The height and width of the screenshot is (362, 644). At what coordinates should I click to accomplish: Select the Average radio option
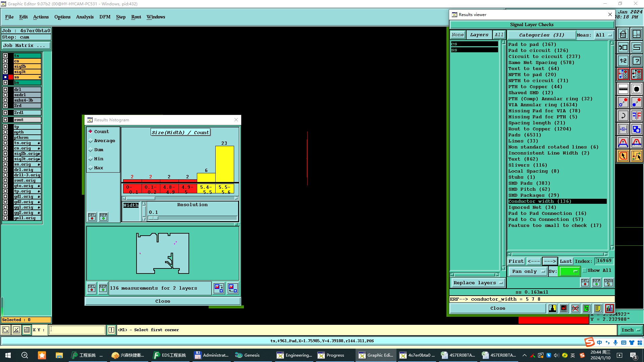pyautogui.click(x=91, y=141)
